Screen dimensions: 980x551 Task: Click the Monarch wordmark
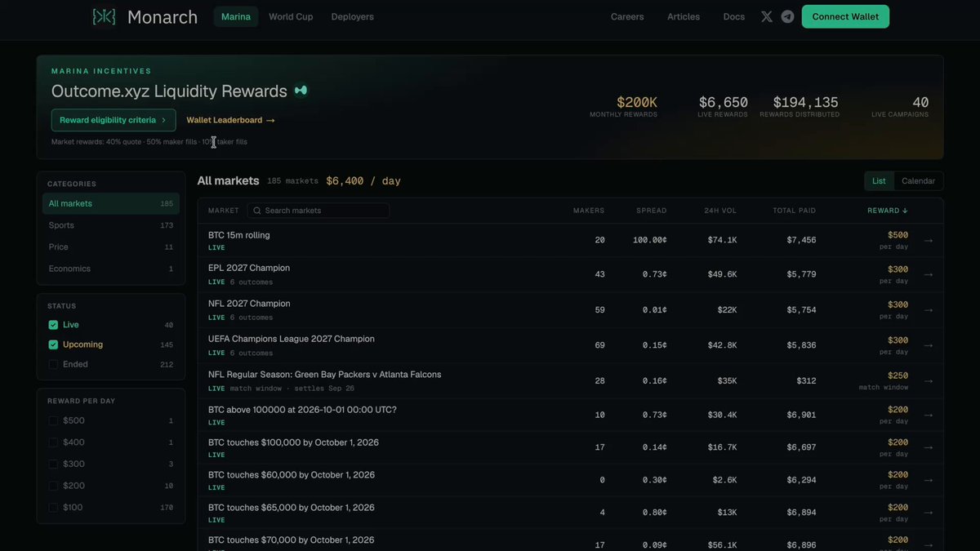coord(163,17)
